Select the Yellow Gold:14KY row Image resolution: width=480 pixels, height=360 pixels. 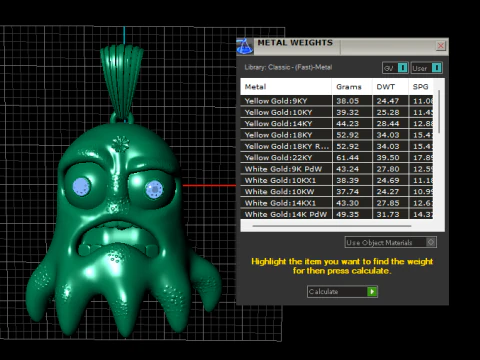(x=337, y=124)
